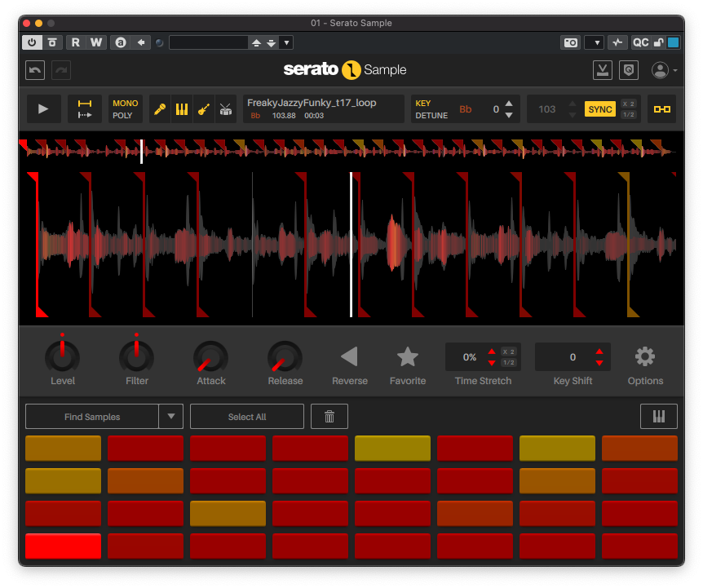Click the preset name input field

point(209,42)
